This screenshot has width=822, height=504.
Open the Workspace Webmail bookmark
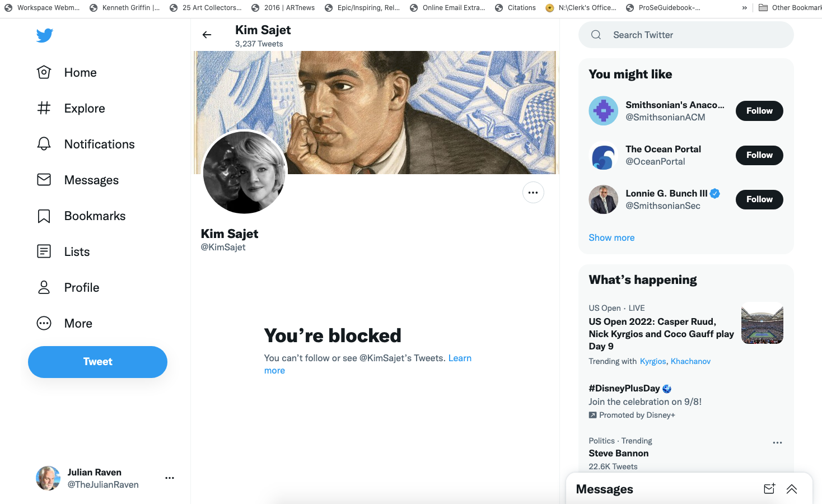pyautogui.click(x=42, y=8)
